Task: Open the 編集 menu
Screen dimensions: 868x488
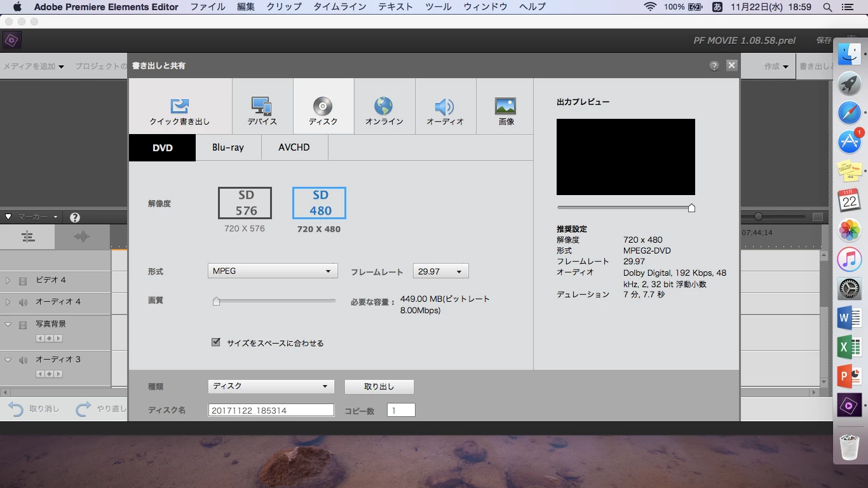Action: pos(246,7)
